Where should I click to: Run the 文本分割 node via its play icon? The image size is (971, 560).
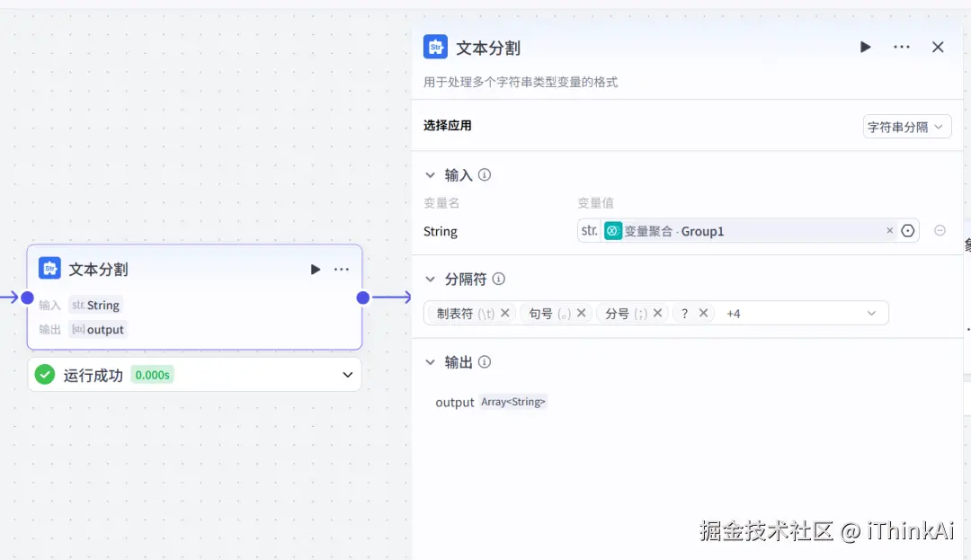pos(865,47)
